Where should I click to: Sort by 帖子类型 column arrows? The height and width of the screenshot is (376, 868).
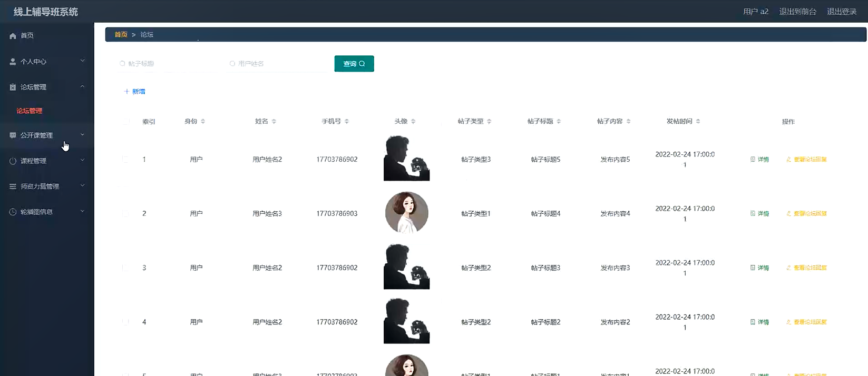coord(489,122)
